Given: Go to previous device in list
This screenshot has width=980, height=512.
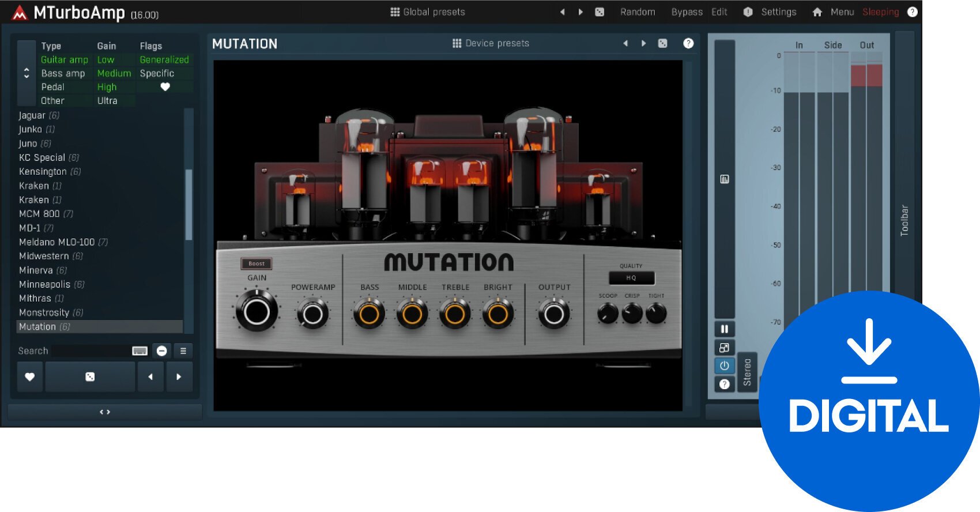Looking at the screenshot, I should [x=150, y=377].
